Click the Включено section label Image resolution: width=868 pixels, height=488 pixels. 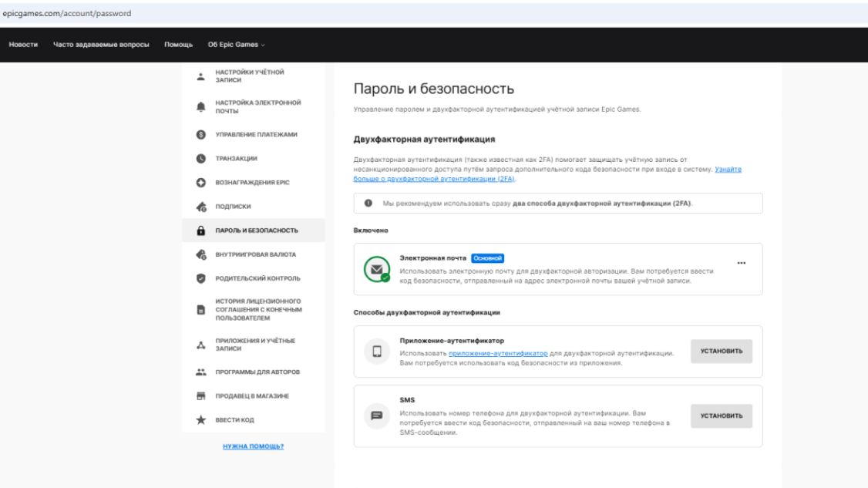(x=371, y=231)
